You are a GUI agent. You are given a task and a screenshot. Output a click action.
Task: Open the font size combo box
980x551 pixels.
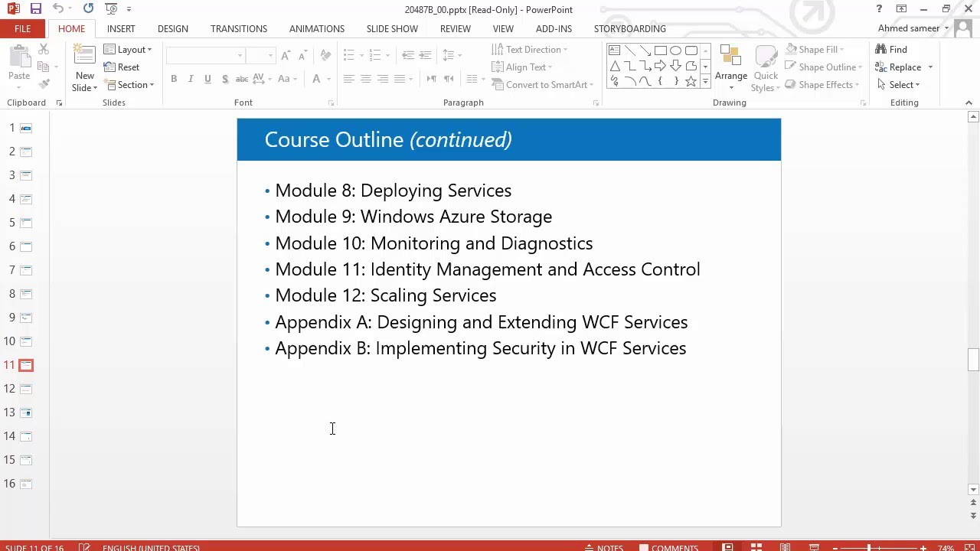pos(260,56)
